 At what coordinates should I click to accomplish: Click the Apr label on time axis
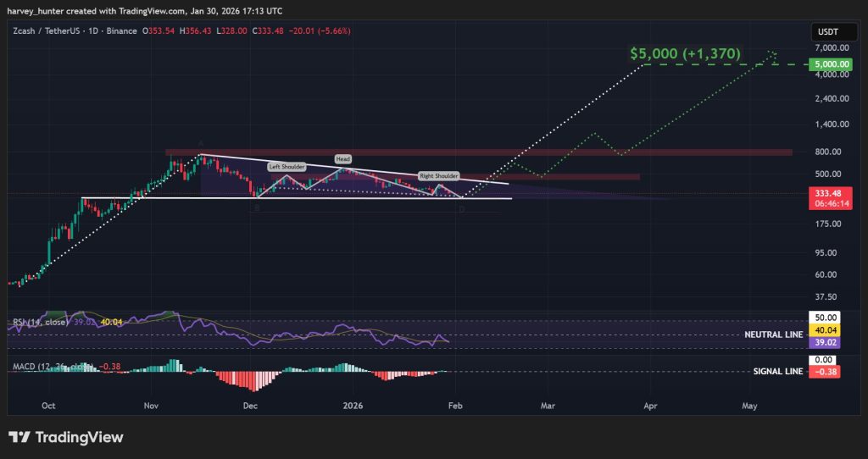650,406
